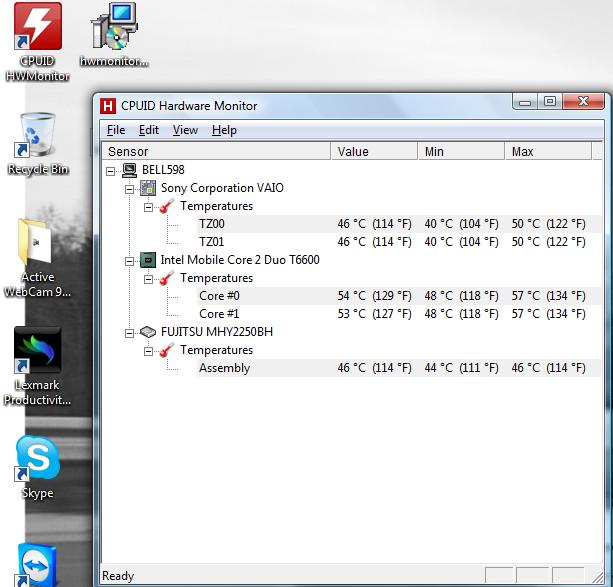
Task: Click the thermometer icon under Sony VAIO
Action: [167, 206]
